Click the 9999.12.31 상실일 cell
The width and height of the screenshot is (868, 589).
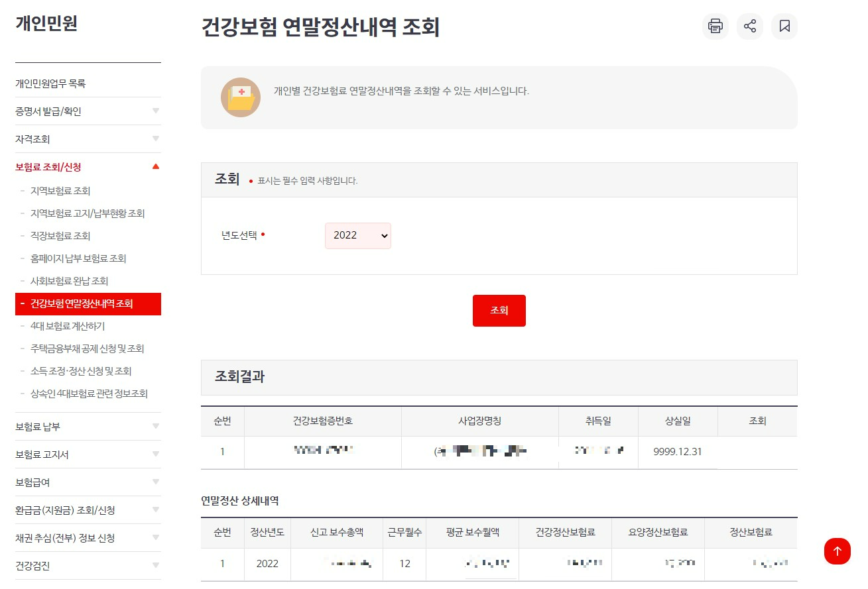point(678,453)
